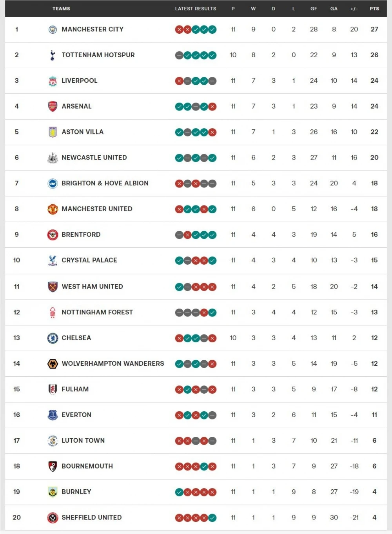Click the Chelsea club crest
The image size is (392, 534).
tap(53, 338)
